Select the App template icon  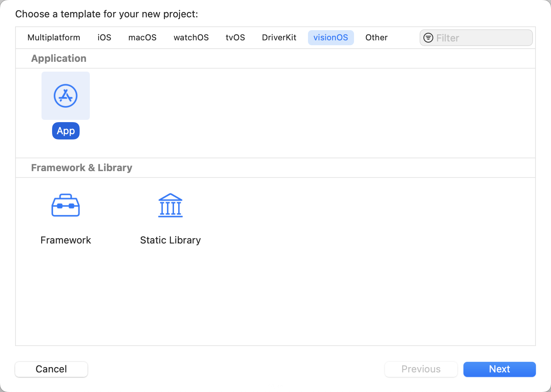66,96
